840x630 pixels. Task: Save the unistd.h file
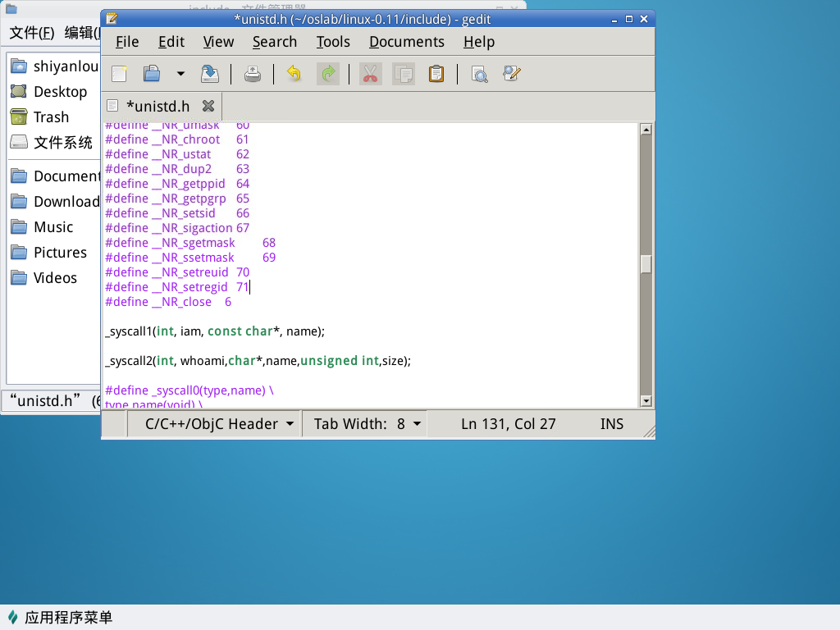click(210, 74)
